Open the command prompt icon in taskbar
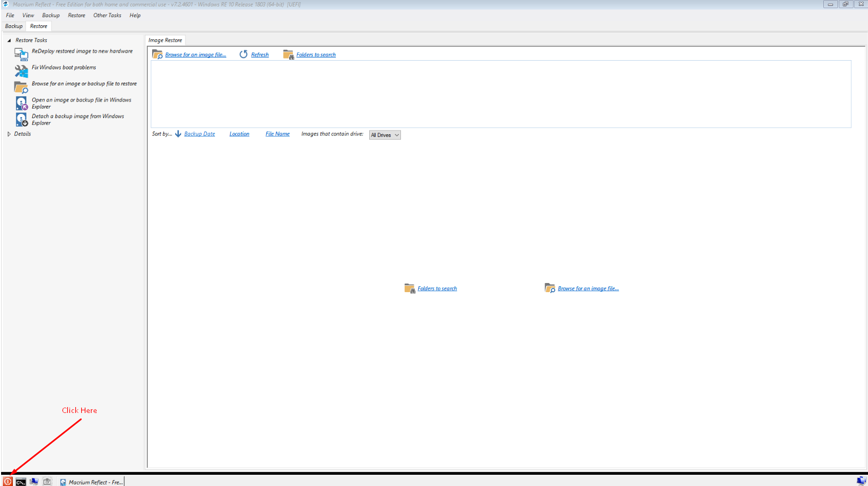This screenshot has height=486, width=868. (x=20, y=482)
